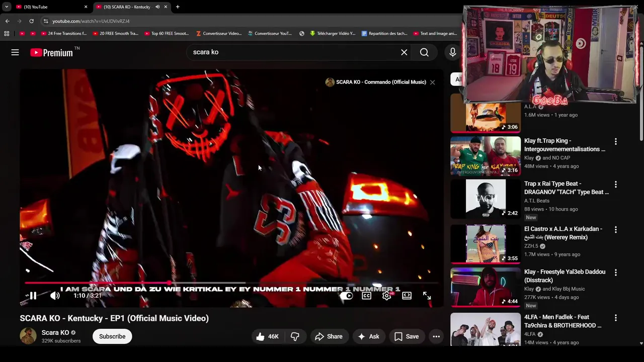Open '24 Free Transitions' bookmark
This screenshot has width=644, height=362.
tap(64, 34)
